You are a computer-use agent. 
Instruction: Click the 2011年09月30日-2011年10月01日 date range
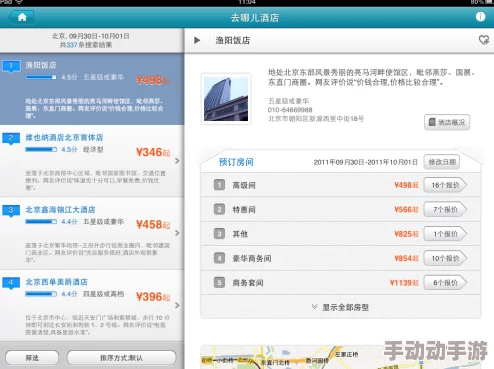point(365,162)
